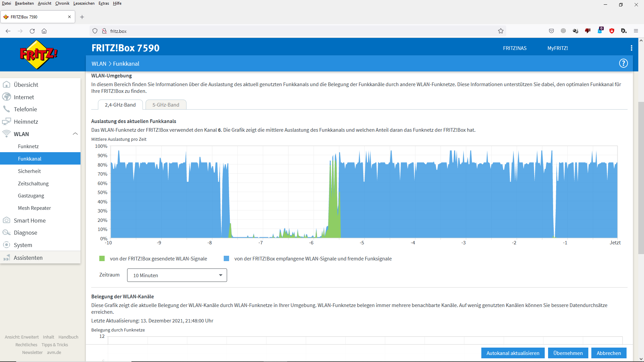Open Handbuch footer link

(x=68, y=337)
